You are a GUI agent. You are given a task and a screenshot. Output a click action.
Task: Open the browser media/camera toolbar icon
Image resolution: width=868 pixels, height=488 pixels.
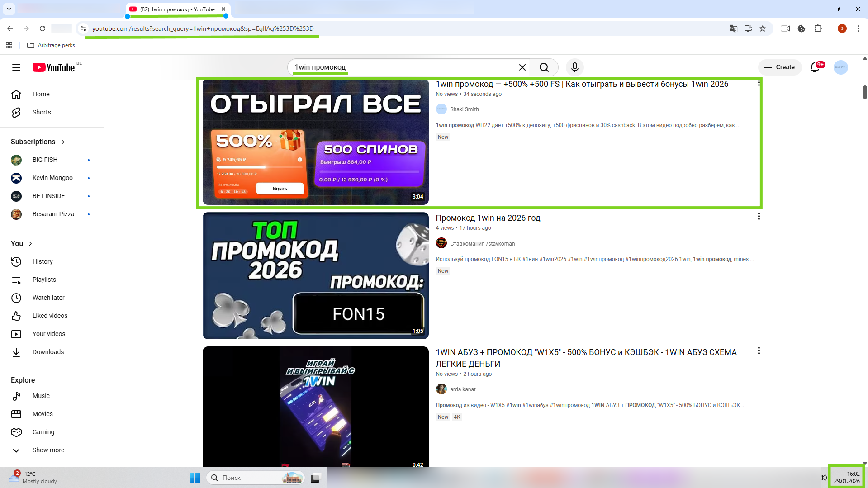coord(785,28)
